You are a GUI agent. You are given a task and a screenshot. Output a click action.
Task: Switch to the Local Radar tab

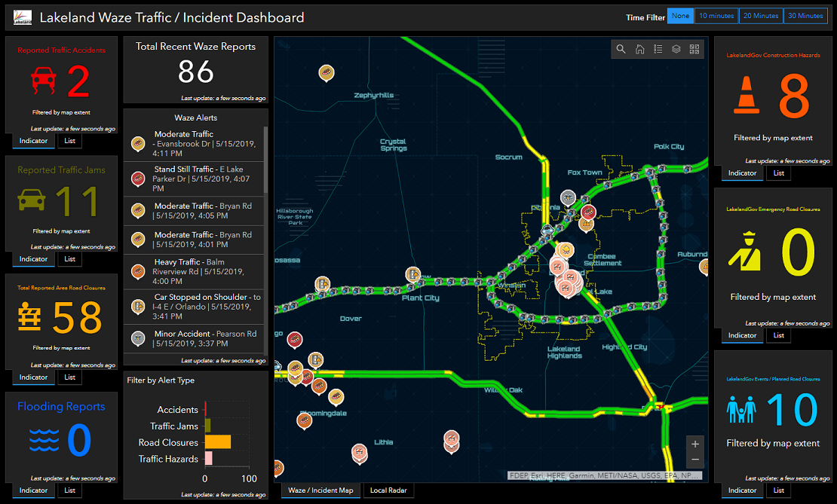pos(388,490)
